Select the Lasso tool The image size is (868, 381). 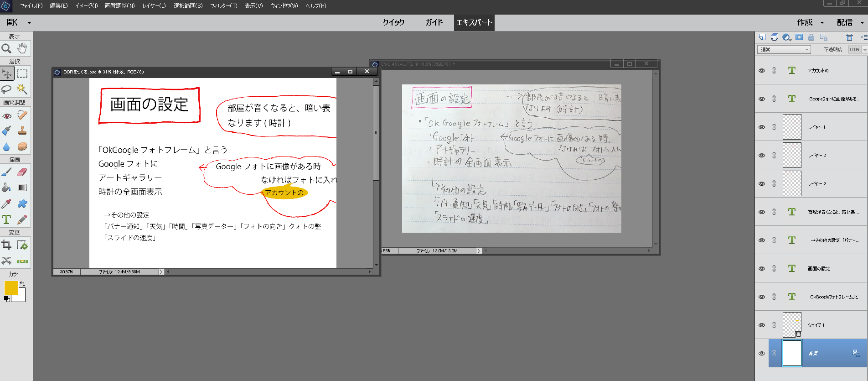tap(6, 89)
